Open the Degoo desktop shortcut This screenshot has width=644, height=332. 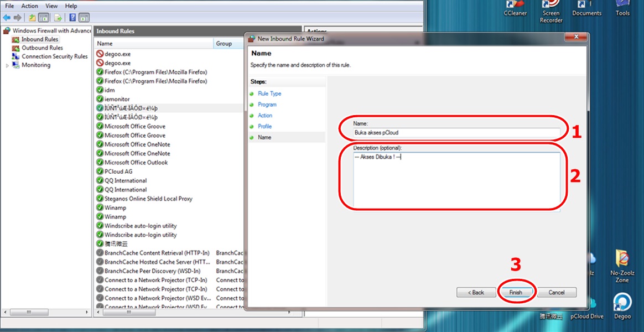click(x=622, y=307)
